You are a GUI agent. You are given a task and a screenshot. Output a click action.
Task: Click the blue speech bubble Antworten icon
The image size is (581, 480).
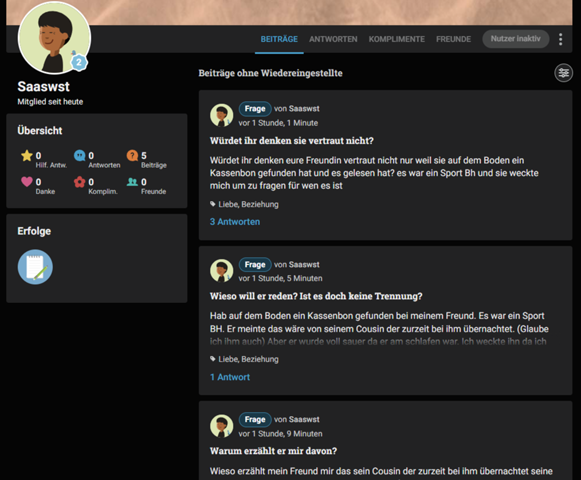[x=79, y=156]
